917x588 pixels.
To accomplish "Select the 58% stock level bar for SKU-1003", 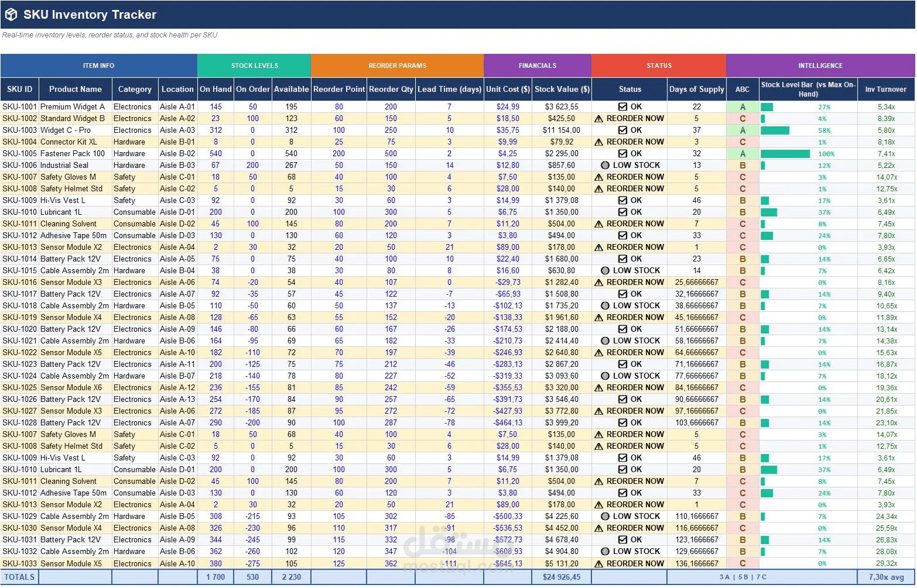I will point(775,130).
